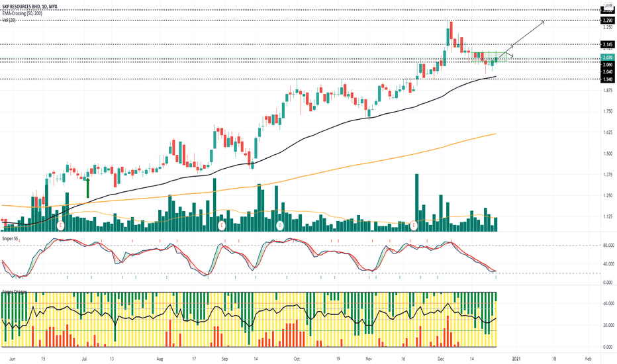
Task: Select the Sniper Dragon indicator label
Action: 13,292
